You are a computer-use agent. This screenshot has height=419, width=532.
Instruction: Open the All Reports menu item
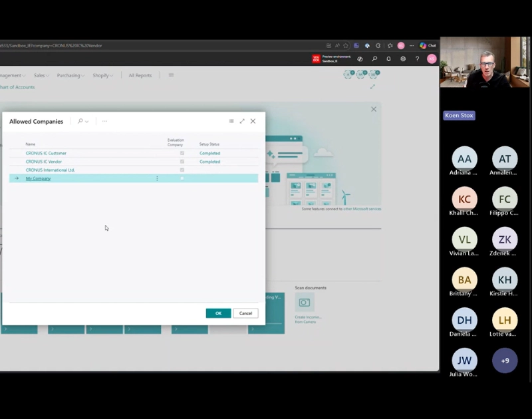click(x=140, y=75)
